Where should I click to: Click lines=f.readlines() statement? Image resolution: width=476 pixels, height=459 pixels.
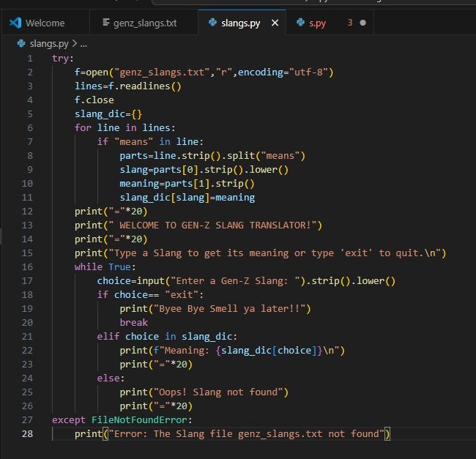coord(128,86)
